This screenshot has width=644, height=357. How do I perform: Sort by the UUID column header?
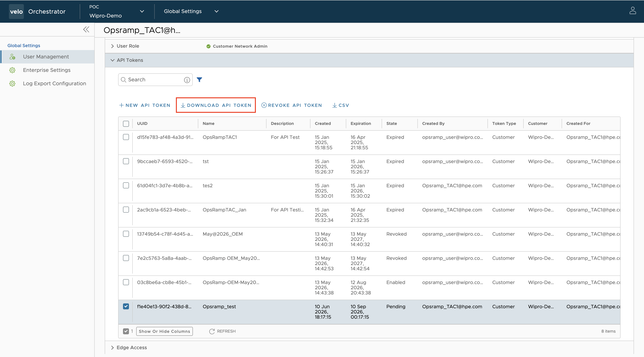[142, 124]
